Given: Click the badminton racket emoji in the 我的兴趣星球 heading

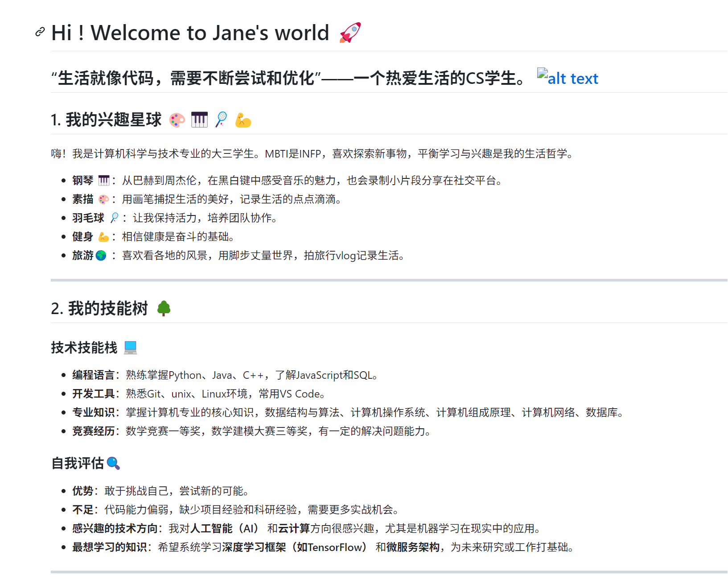Looking at the screenshot, I should coord(221,120).
